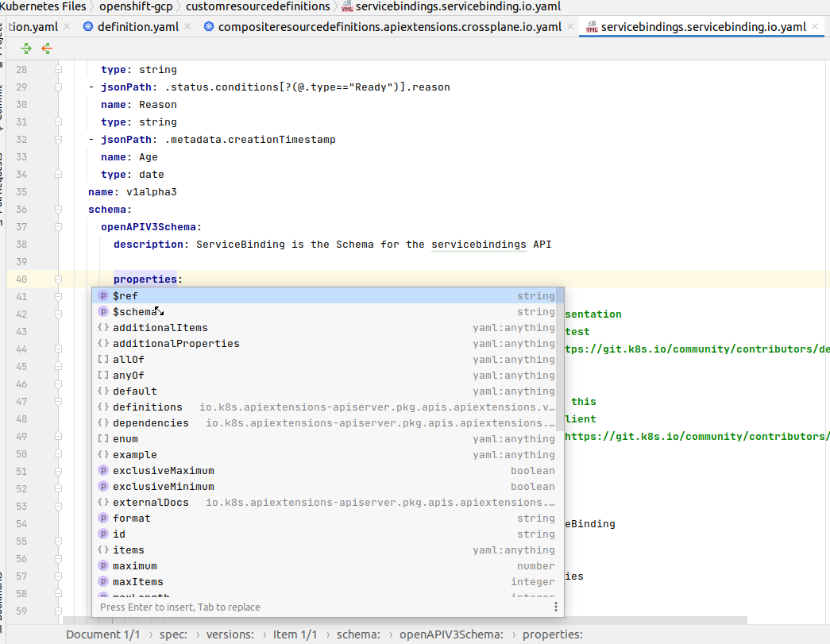
Task: Click the array icon beside anyOf suggestion
Action: (102, 375)
